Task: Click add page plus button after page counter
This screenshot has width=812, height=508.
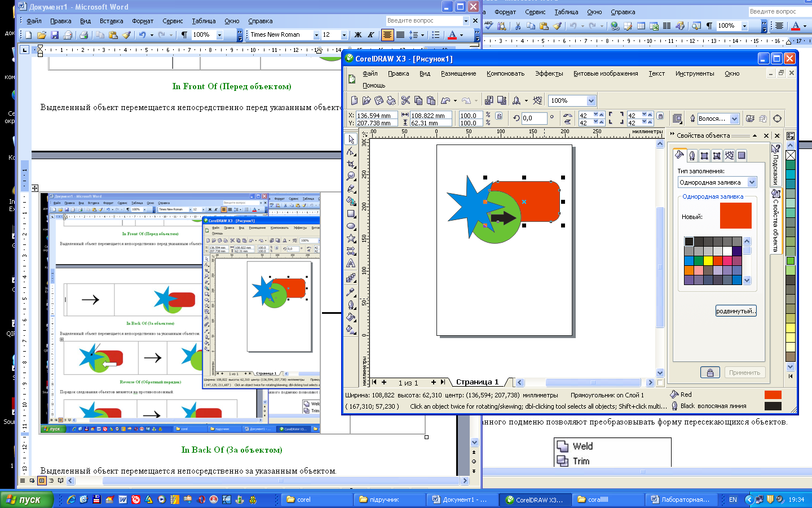Action: pos(433,382)
